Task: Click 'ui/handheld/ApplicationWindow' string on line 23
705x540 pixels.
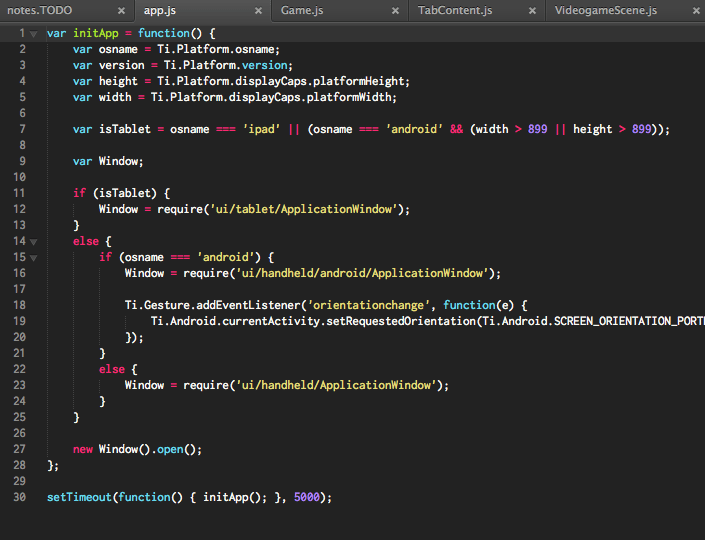Action: coord(336,385)
